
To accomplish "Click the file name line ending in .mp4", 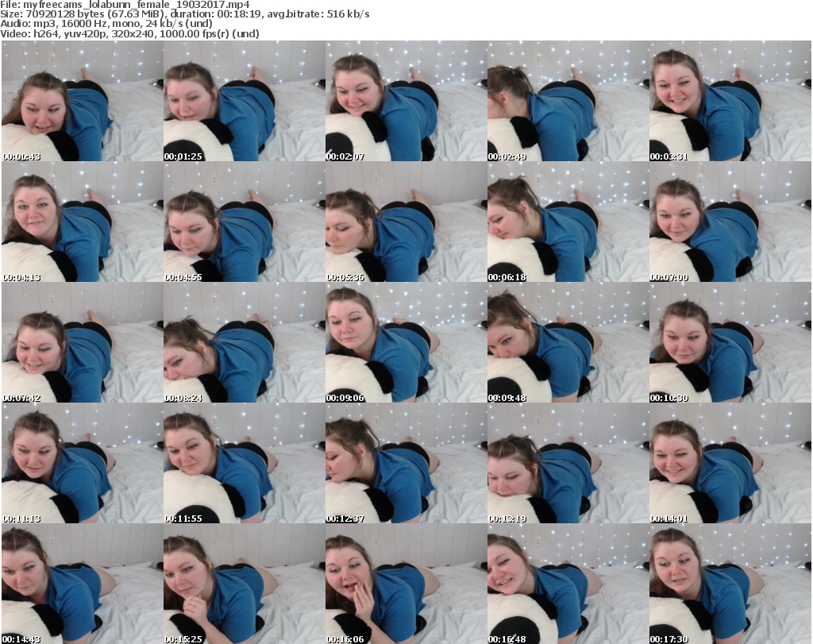I will pos(125,5).
